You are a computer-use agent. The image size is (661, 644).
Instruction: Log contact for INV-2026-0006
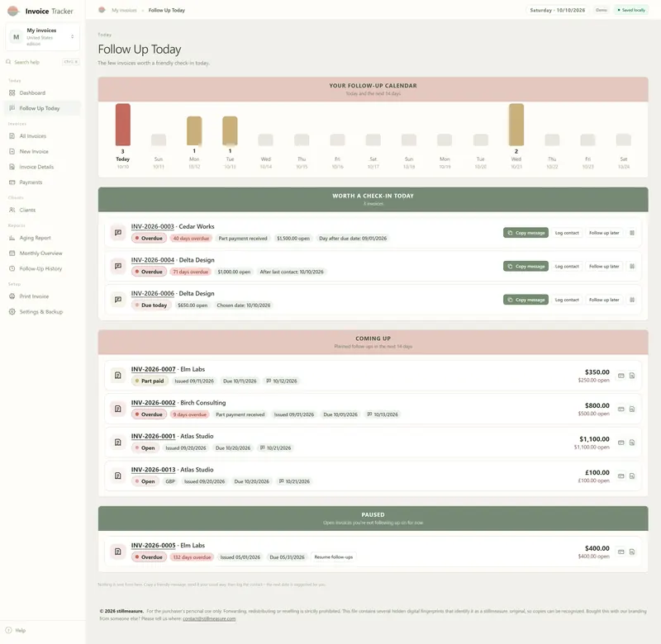(567, 300)
